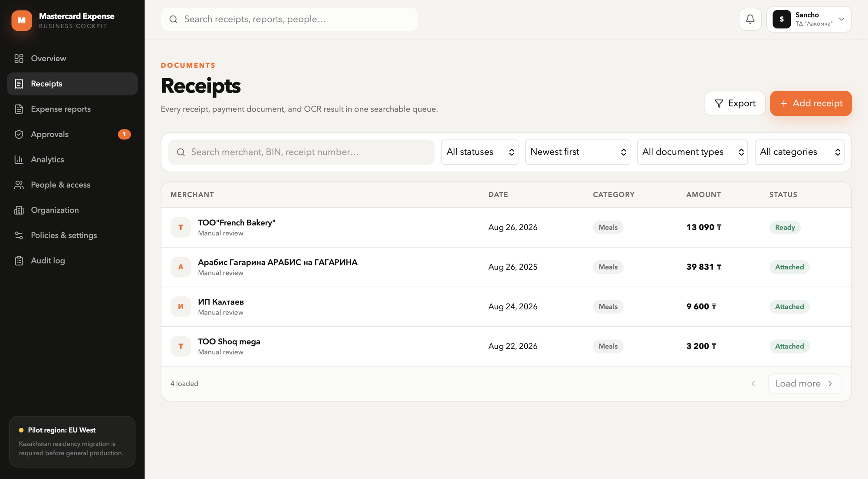Click the approvals count badge
This screenshot has width=868, height=479.
tap(124, 134)
